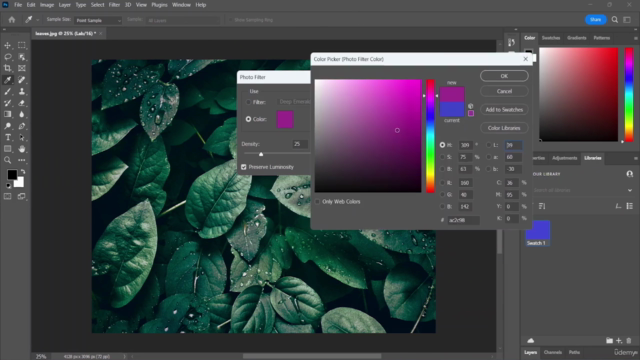Click OK in the Color Picker
This screenshot has width=640, height=360.
[504, 76]
